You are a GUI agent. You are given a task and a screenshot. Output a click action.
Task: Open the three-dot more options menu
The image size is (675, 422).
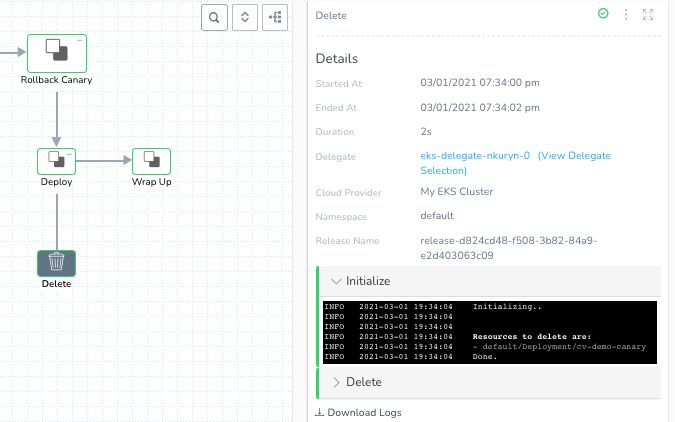click(625, 15)
